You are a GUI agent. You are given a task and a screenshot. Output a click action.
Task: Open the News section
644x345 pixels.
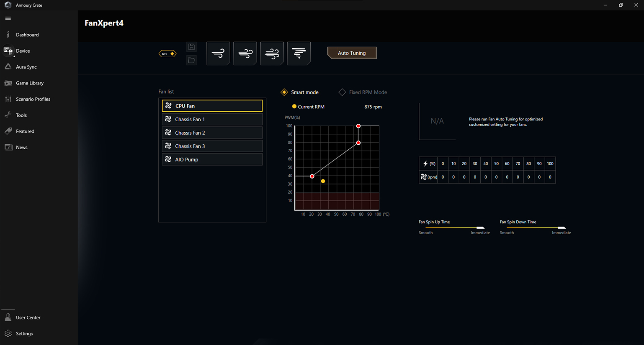click(x=21, y=148)
